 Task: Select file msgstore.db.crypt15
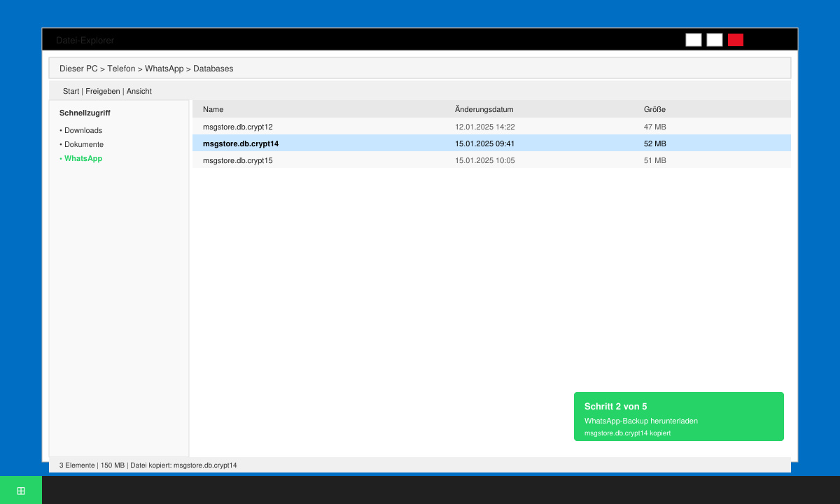pos(491,160)
